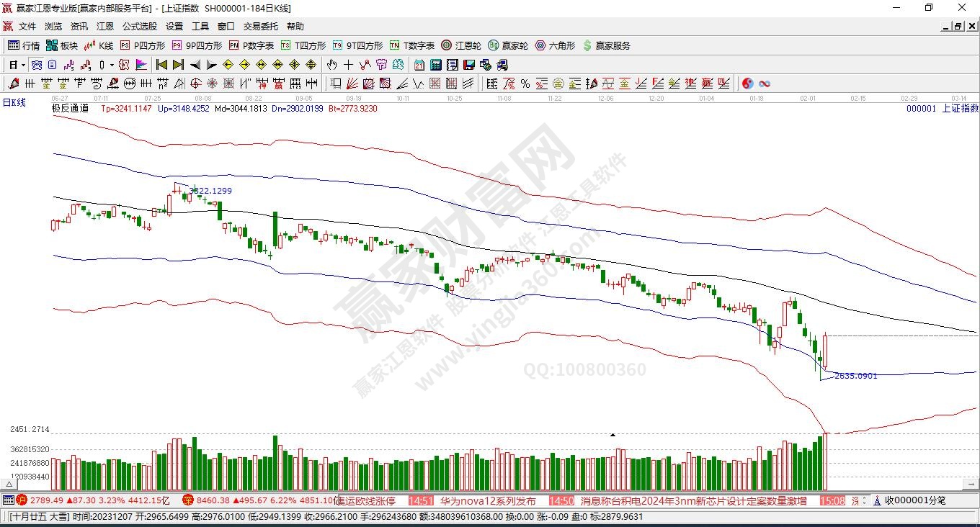Viewport: 980px width, 527px height.
Task: Toggle the T数字表 number table mode
Action: coord(412,45)
